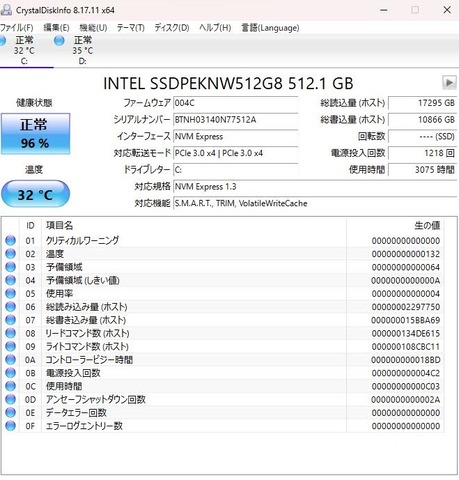Open the ディスク(D) menu
The height and width of the screenshot is (480, 459).
(172, 28)
